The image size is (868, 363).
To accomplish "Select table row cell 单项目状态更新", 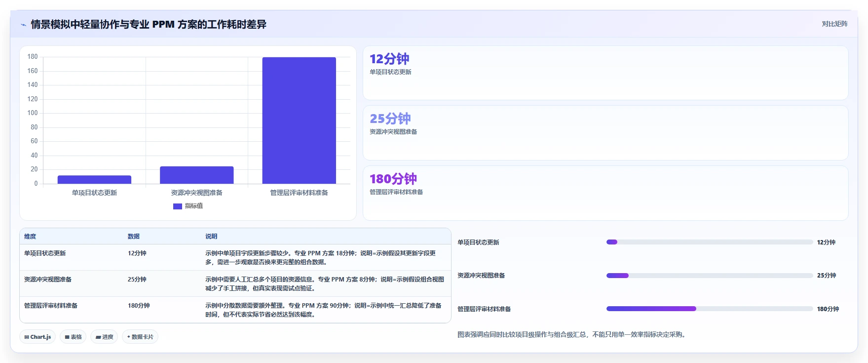I will coord(45,253).
